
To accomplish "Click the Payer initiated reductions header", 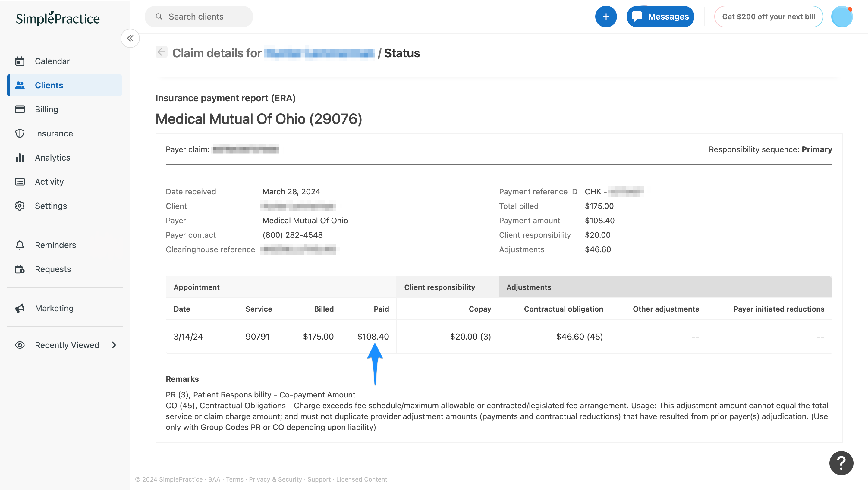I will click(x=779, y=309).
